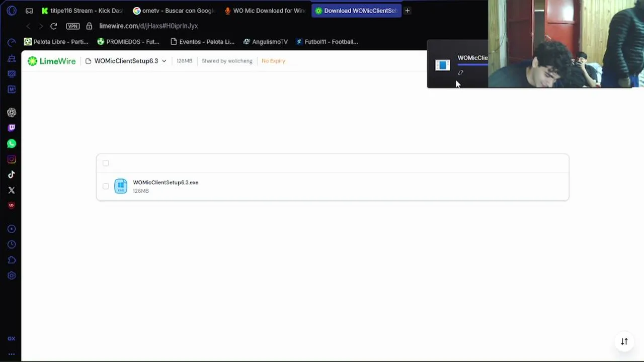Select the Download WOMicClientSetup tab
The width and height of the screenshot is (644, 362).
coord(356,11)
